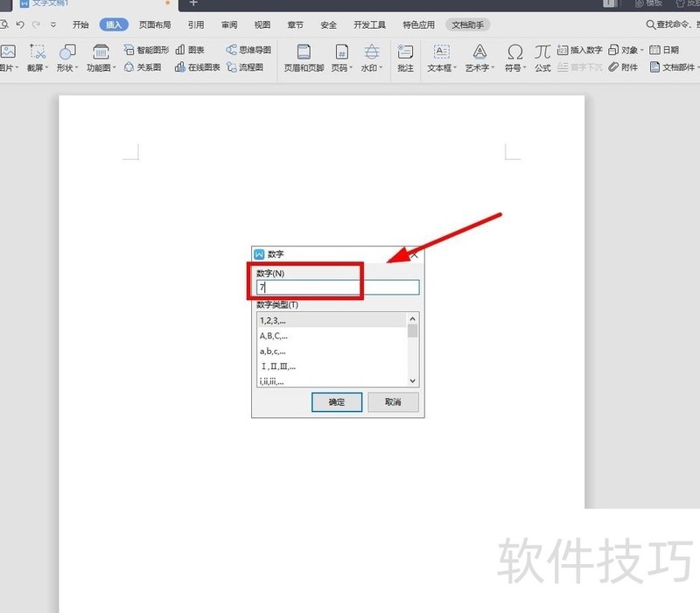Open the 开始 ribbon tab
This screenshot has width=700, height=613.
click(x=80, y=25)
